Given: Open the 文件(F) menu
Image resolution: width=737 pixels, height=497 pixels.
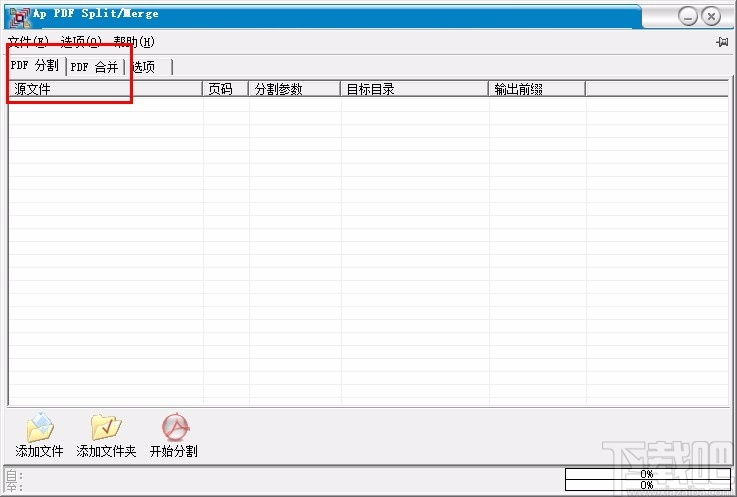Looking at the screenshot, I should click(x=28, y=42).
